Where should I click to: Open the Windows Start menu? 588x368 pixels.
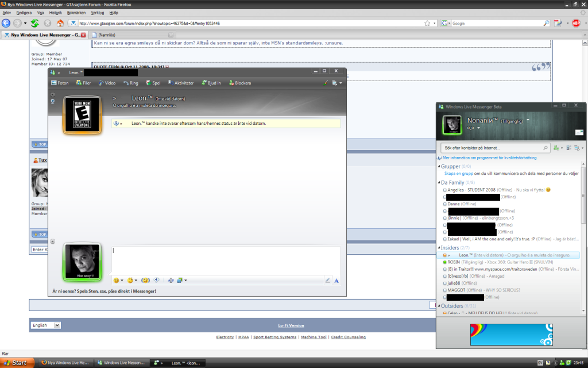click(17, 363)
